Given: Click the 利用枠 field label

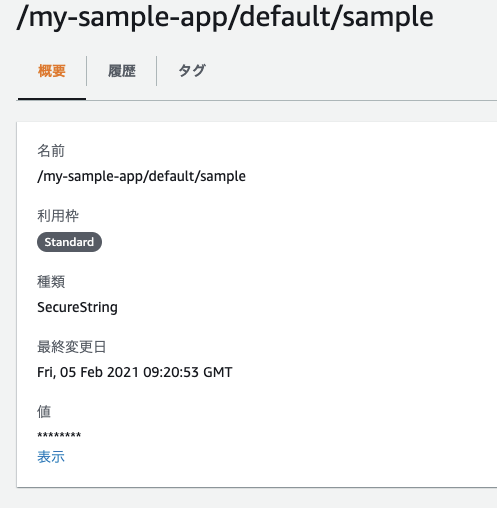Looking at the screenshot, I should pos(58,216).
